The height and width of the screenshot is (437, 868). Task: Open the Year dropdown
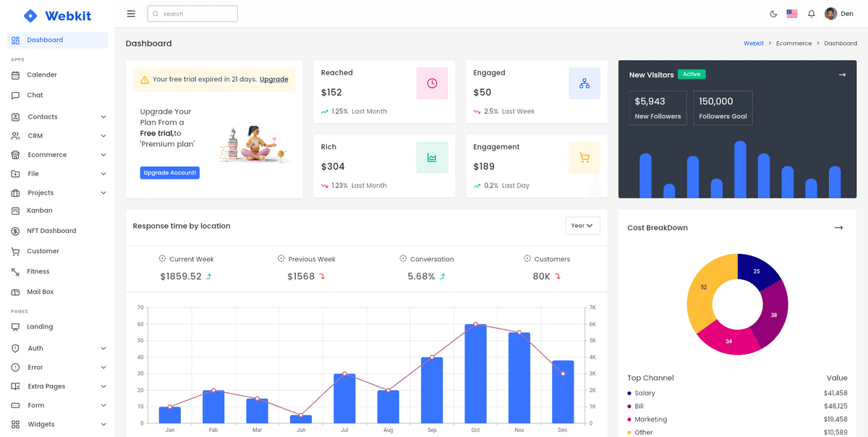(x=582, y=226)
